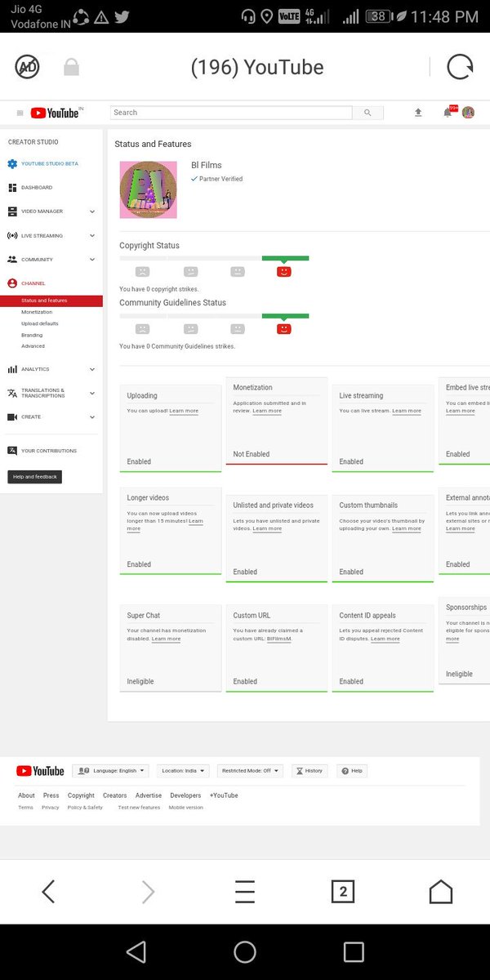Tap the browser home icon
The width and height of the screenshot is (490, 980).
[441, 892]
